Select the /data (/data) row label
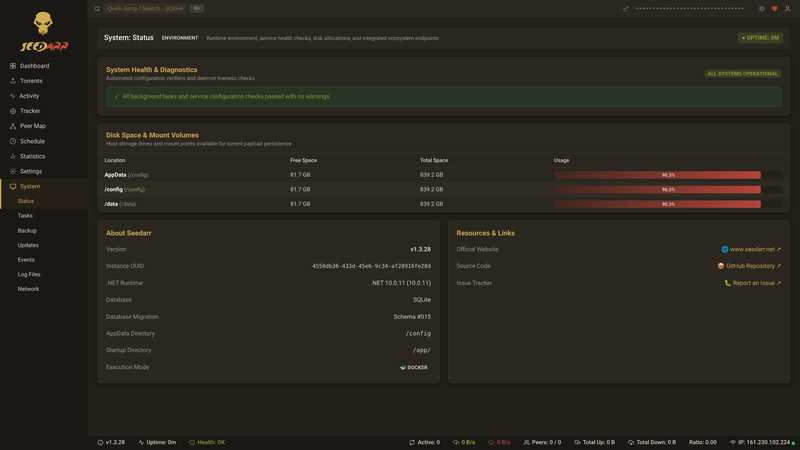The image size is (800, 450). [x=120, y=204]
